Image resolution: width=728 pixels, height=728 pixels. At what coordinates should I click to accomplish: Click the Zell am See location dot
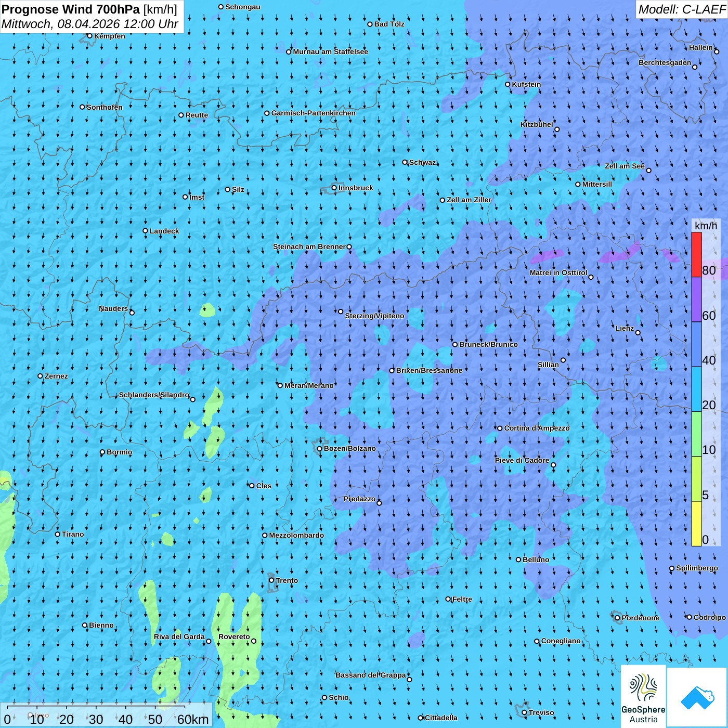648,170
